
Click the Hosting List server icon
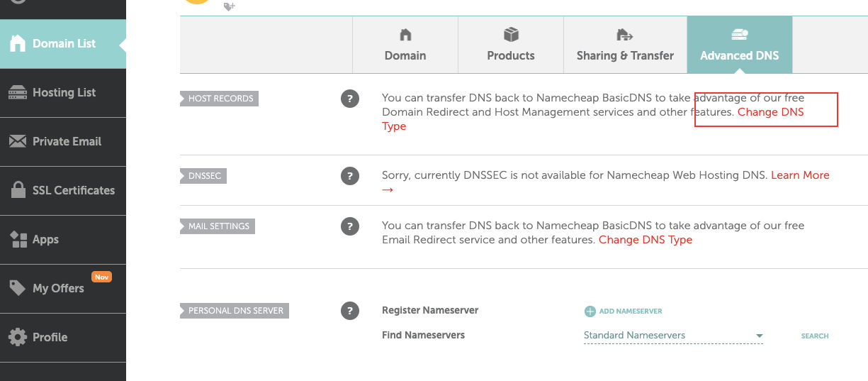coord(17,92)
